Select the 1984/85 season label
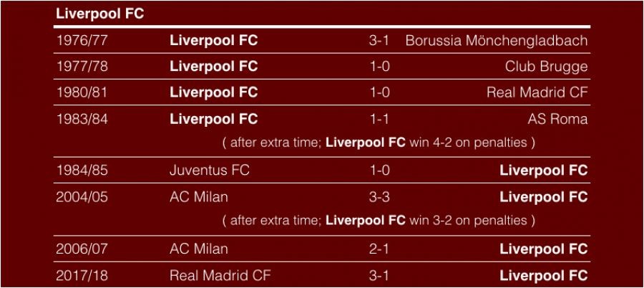 point(82,171)
